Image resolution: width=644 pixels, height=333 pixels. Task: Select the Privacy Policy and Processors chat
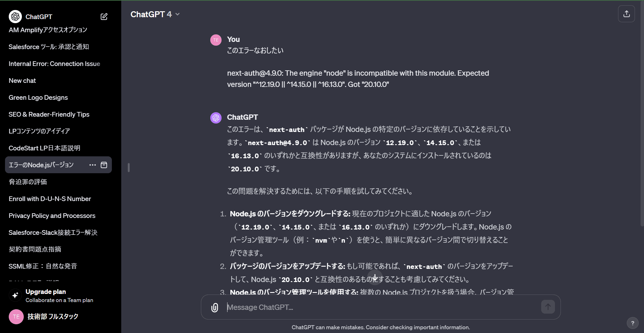coord(52,216)
